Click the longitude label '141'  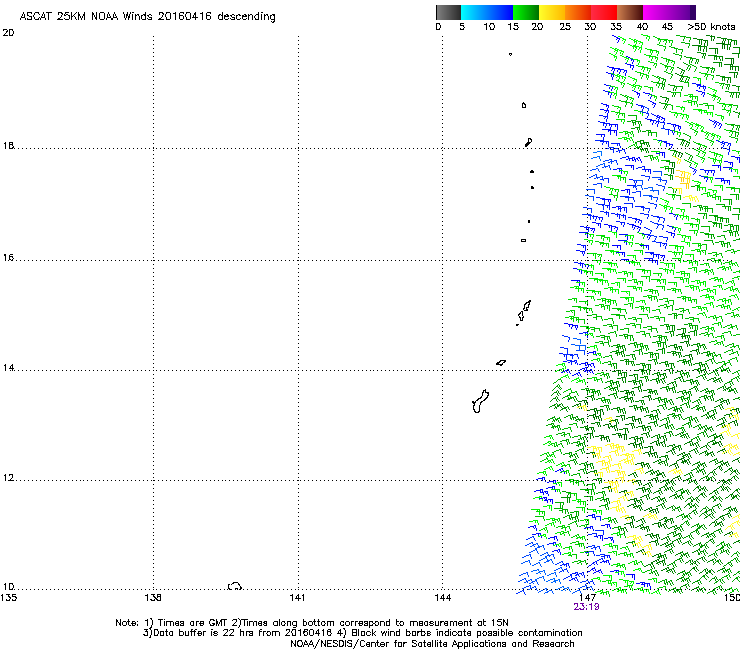point(297,598)
